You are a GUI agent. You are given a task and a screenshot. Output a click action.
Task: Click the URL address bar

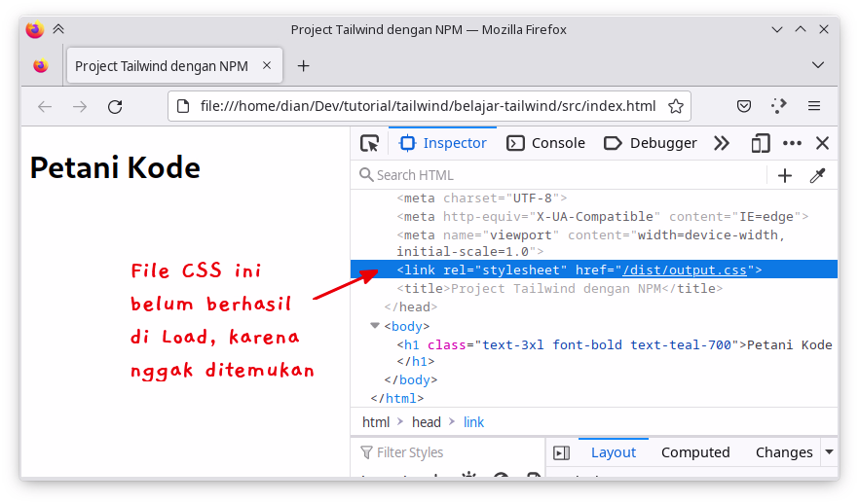[x=428, y=106]
